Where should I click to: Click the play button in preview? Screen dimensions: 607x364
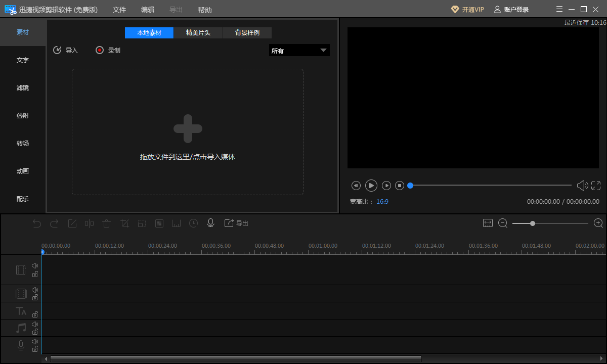[371, 186]
